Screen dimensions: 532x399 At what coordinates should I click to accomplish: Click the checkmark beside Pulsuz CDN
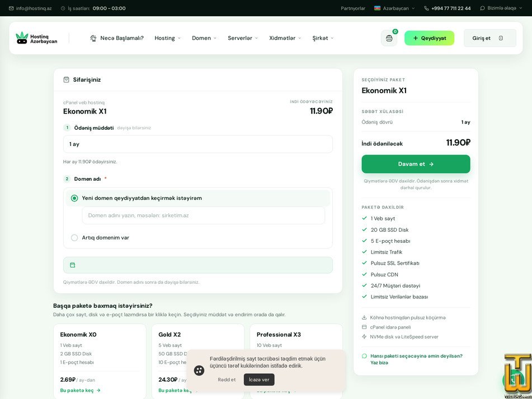coord(364,274)
